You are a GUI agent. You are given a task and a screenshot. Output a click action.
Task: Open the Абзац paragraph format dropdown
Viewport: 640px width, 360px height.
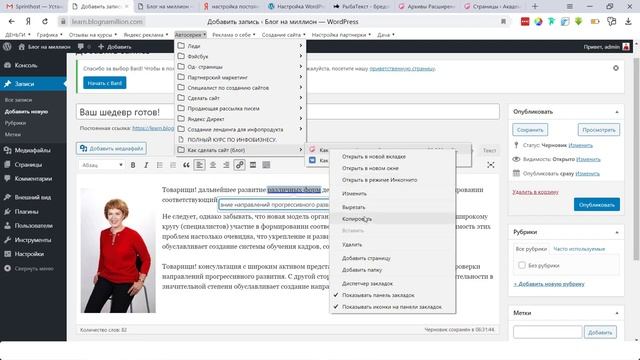click(x=102, y=165)
